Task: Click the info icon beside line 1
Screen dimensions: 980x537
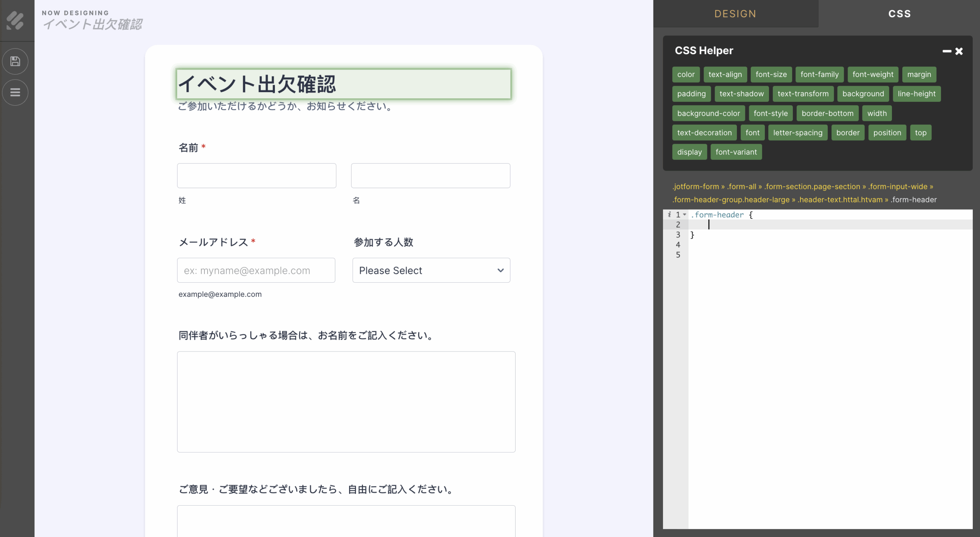Action: tap(669, 215)
